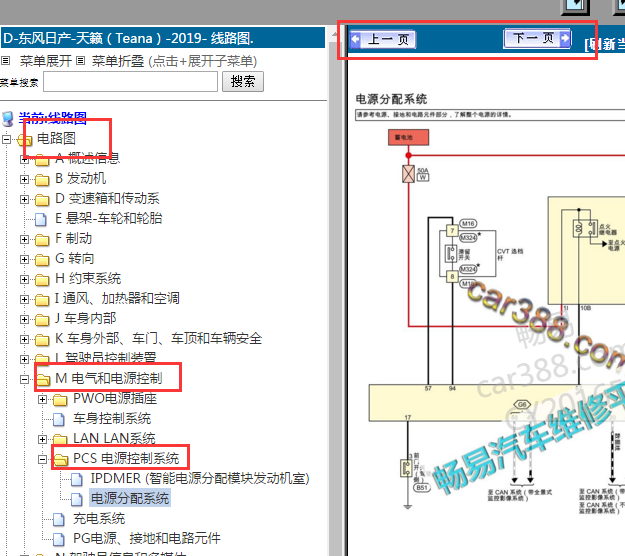Expand the G 转向 folder node

coord(24,259)
